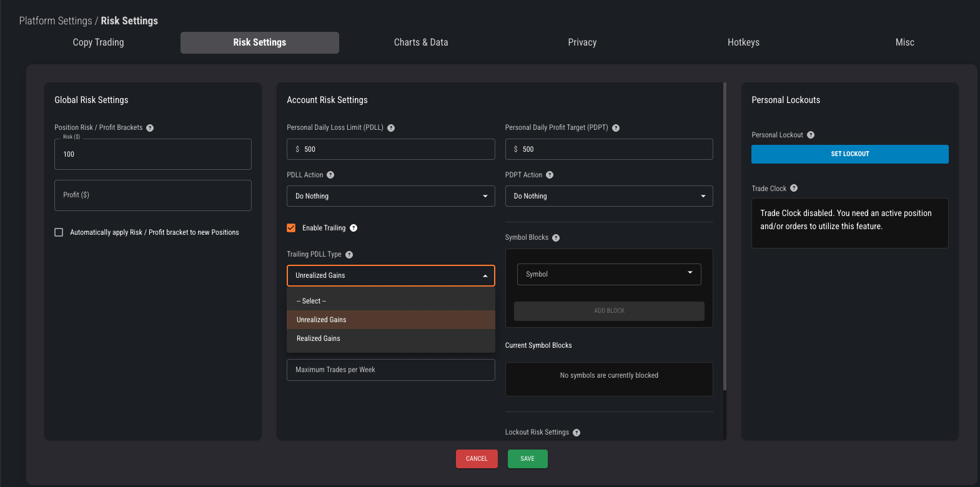The image size is (980, 487).
Task: Enable automatically apply Risk / Profit bracket checkbox
Action: [x=59, y=232]
